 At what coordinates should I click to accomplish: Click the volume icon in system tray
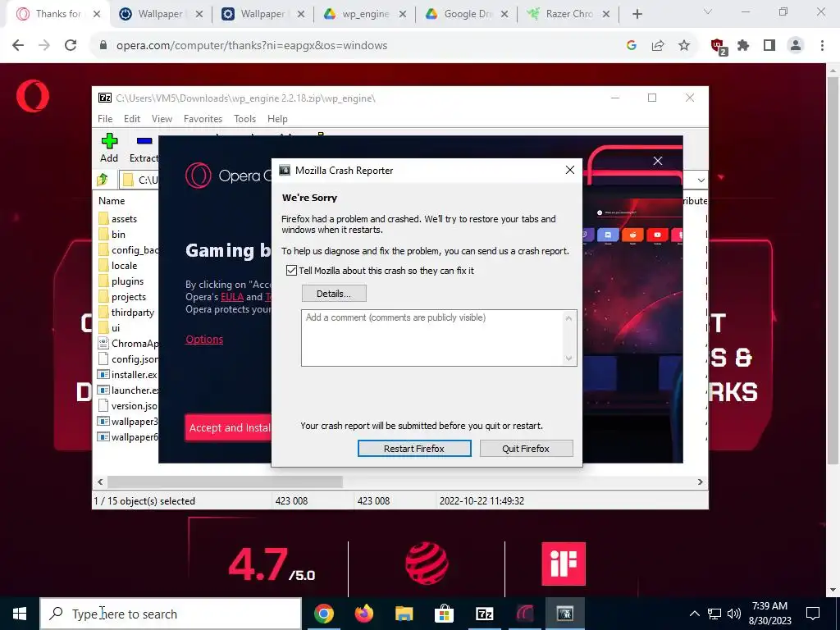click(734, 614)
